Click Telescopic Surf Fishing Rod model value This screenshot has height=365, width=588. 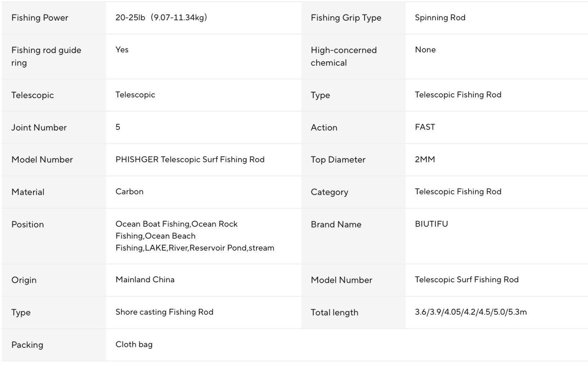click(x=467, y=279)
